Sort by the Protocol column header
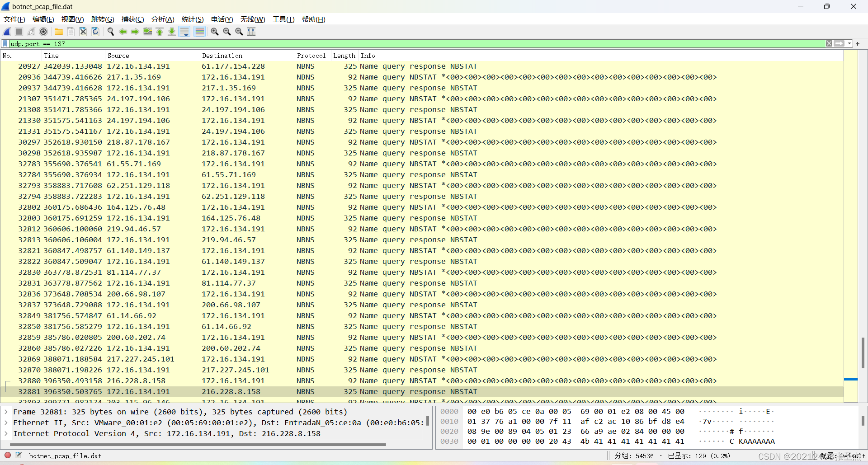The height and width of the screenshot is (465, 868). click(313, 56)
